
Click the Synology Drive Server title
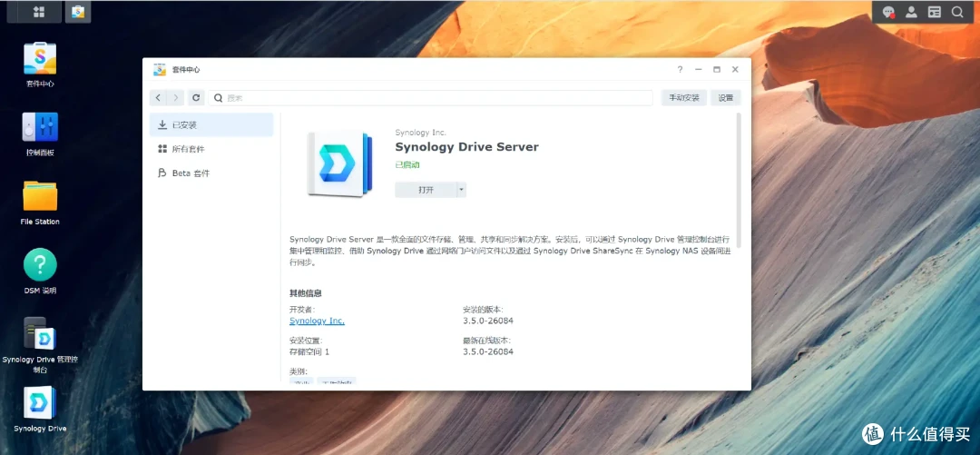tap(466, 147)
